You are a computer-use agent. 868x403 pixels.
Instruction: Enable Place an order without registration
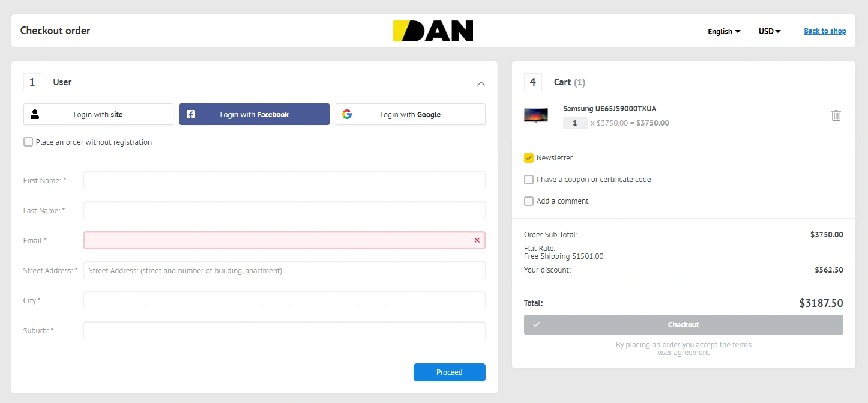tap(28, 142)
